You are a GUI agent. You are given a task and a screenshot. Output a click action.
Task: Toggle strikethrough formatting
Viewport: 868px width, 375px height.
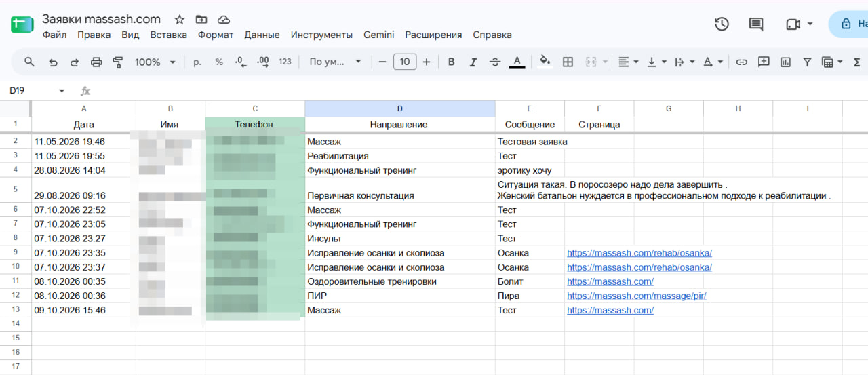(495, 62)
